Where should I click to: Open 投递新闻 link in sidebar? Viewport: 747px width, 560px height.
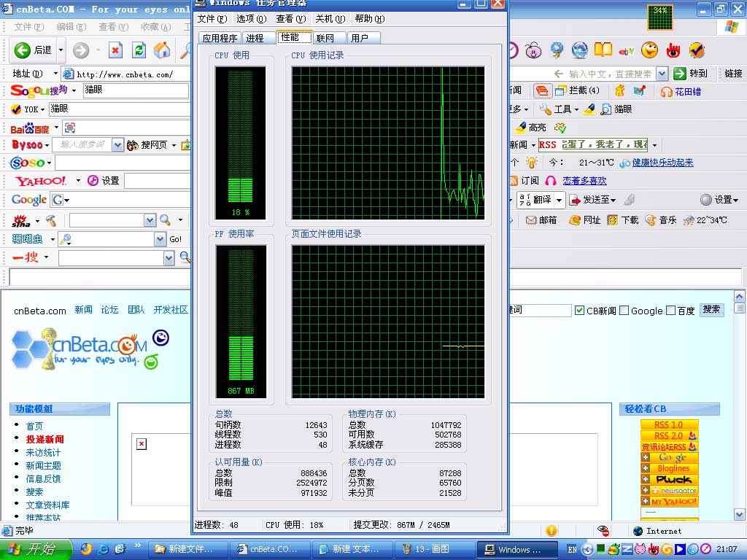pyautogui.click(x=44, y=440)
